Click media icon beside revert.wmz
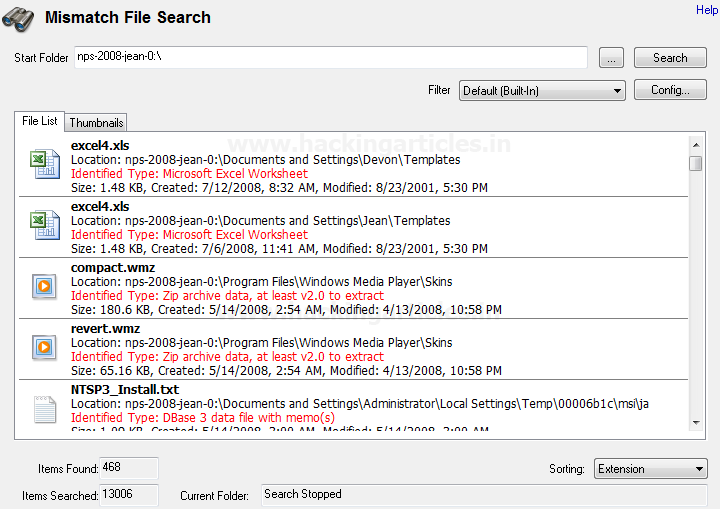720x509 pixels. (45, 347)
